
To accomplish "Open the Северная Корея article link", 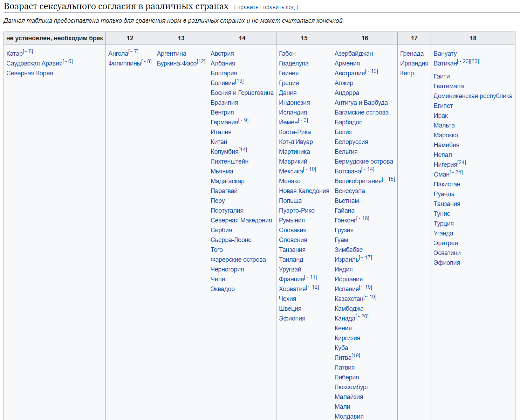I will point(30,73).
